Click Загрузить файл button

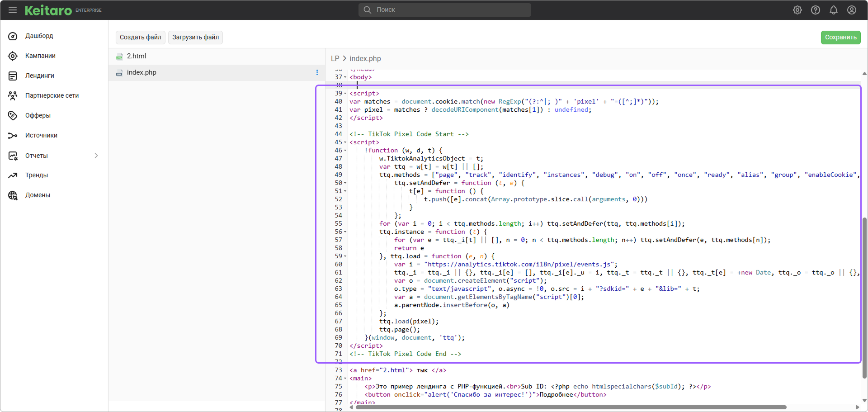(x=195, y=38)
